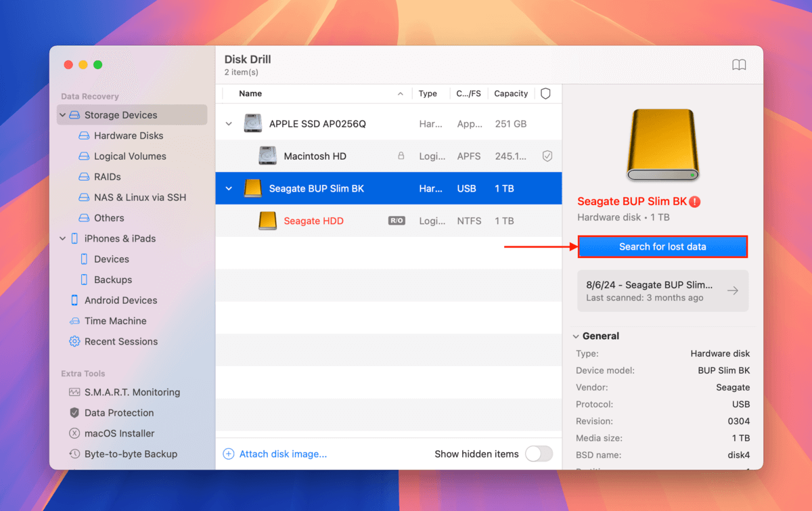Click Search for lost data button
The width and height of the screenshot is (812, 511).
coord(662,246)
